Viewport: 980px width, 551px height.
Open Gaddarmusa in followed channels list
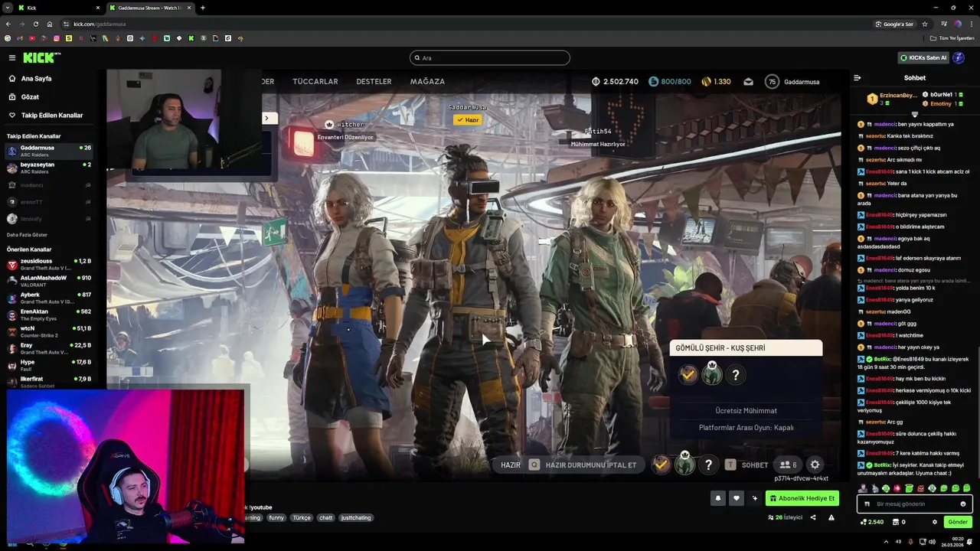pyautogui.click(x=49, y=151)
